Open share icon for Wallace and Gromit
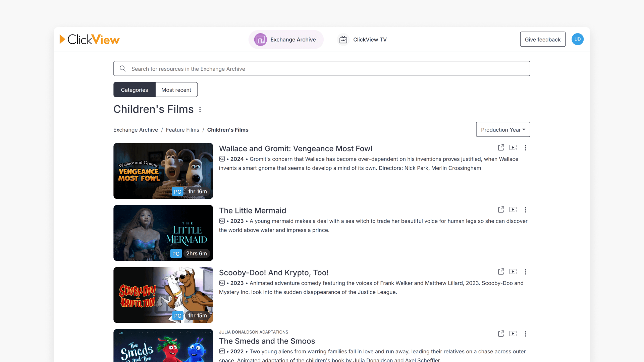The image size is (644, 362). (501, 147)
